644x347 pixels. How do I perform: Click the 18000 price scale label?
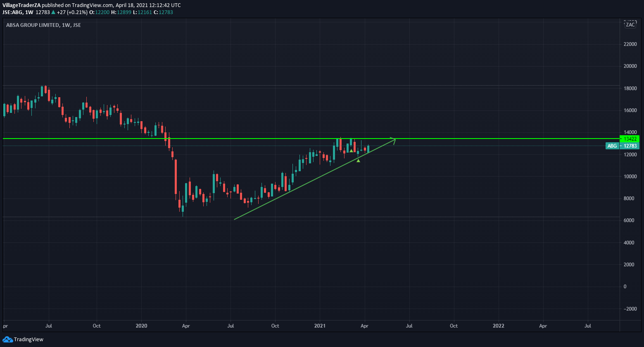[630, 88]
